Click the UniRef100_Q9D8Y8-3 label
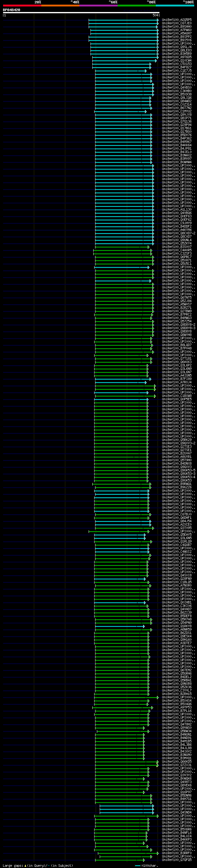Image resolution: width=197 pixels, height=868 pixels. pyautogui.click(x=179, y=328)
